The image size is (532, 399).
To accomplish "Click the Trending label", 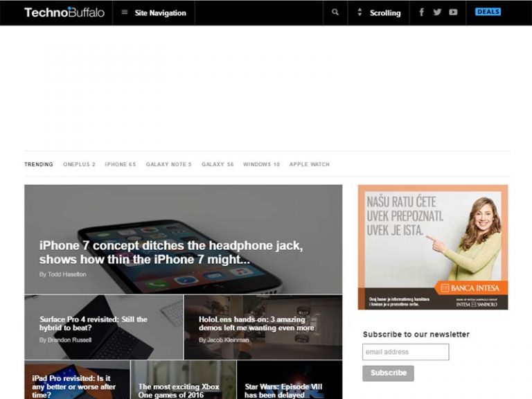I will pos(39,164).
